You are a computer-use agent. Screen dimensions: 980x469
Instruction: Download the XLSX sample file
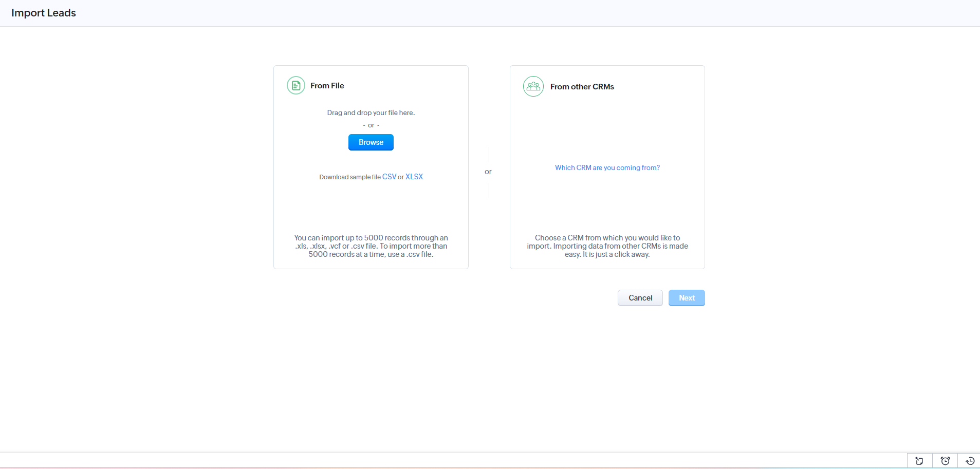[414, 177]
